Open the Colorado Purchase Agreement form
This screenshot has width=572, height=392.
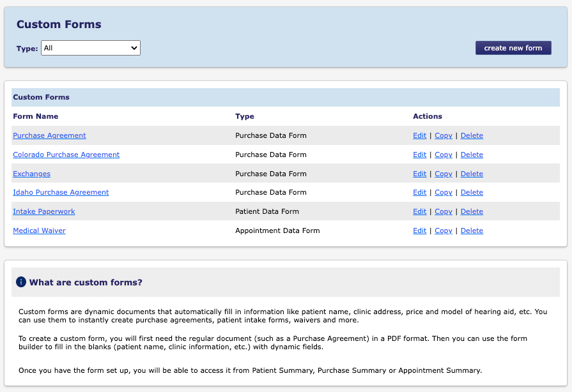[66, 155]
